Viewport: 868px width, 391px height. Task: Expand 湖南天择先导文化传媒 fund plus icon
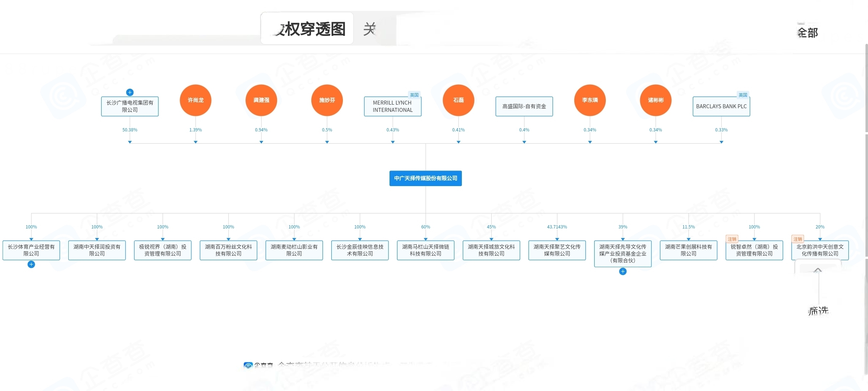coord(623,272)
